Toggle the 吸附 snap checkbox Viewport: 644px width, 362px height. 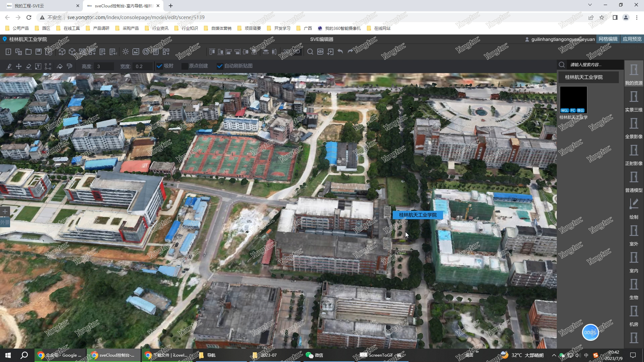pos(160,66)
